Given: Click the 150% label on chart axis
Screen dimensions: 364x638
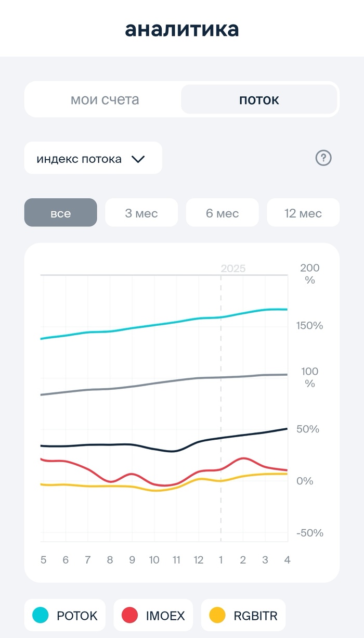Looking at the screenshot, I should [x=311, y=326].
